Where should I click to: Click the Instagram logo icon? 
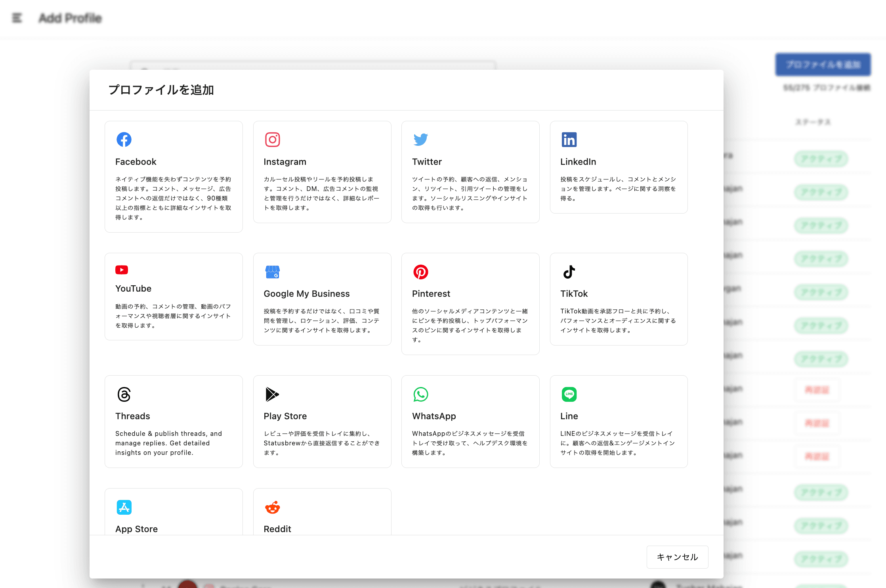tap(273, 139)
